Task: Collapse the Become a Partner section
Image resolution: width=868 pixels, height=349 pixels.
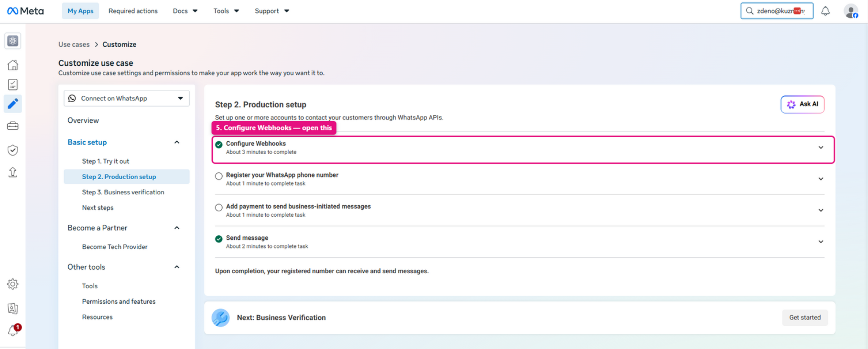Action: point(177,228)
